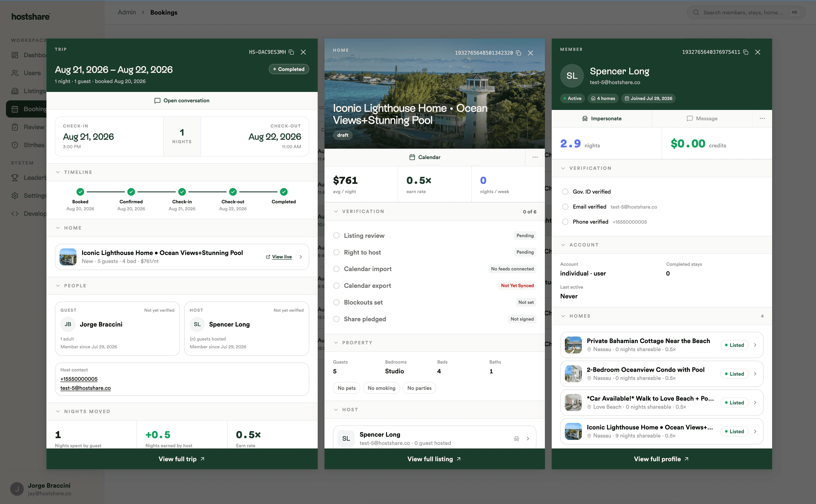Viewport: 816px width, 504px height.
Task: Click the Settings gear icon
Action: pyautogui.click(x=15, y=196)
